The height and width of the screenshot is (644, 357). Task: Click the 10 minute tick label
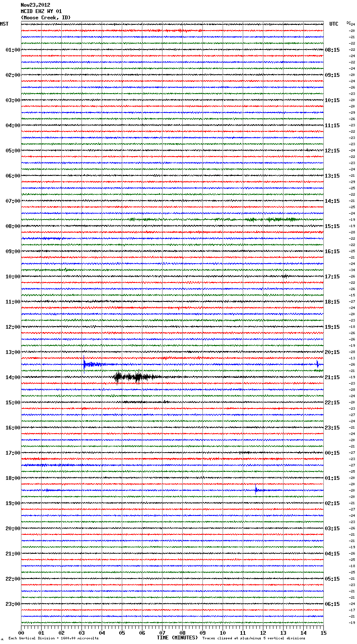tap(223, 633)
